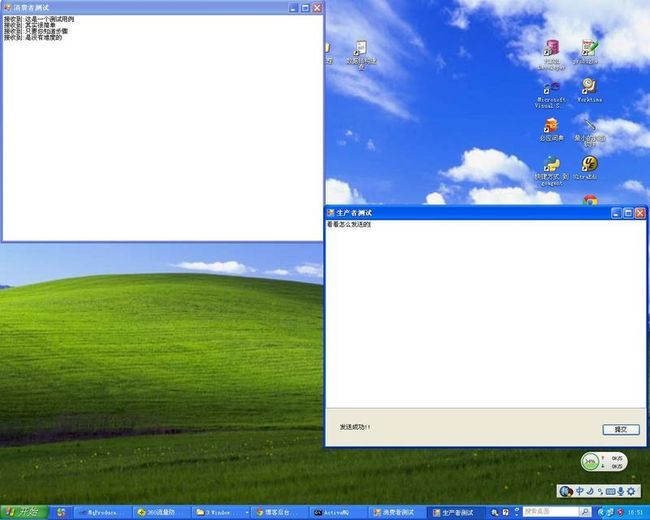The height and width of the screenshot is (520, 650).
Task: Click the green 34% memory accelerator ball
Action: [590, 462]
